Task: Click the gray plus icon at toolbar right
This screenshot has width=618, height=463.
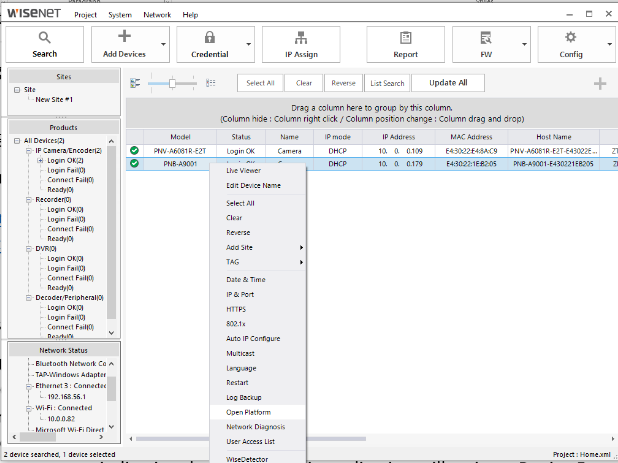Action: coord(600,83)
